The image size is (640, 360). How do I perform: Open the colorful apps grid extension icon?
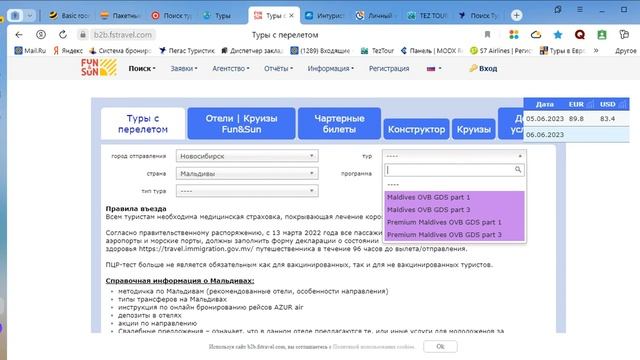click(514, 35)
